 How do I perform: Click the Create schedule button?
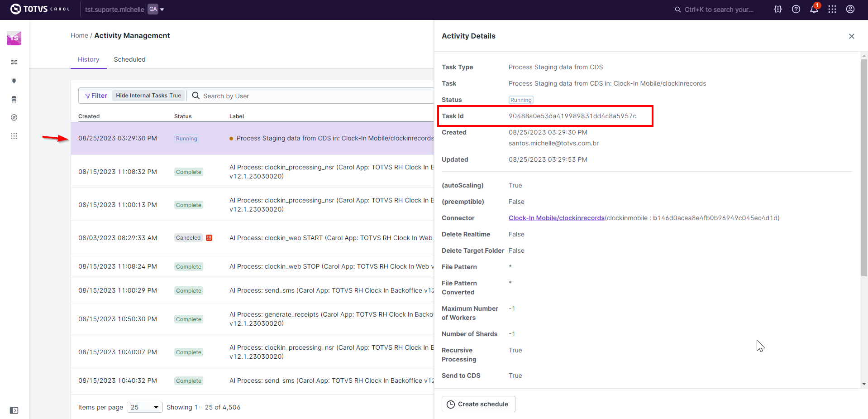[x=478, y=404]
